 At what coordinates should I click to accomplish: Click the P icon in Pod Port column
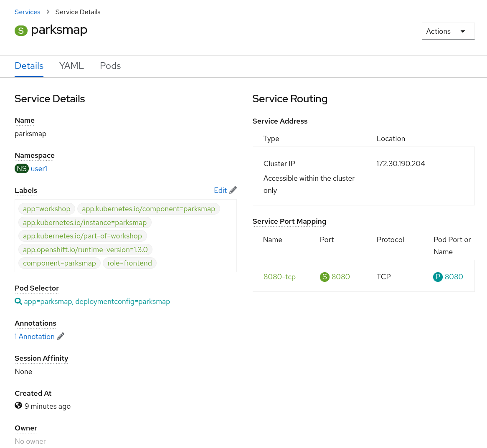[438, 277]
